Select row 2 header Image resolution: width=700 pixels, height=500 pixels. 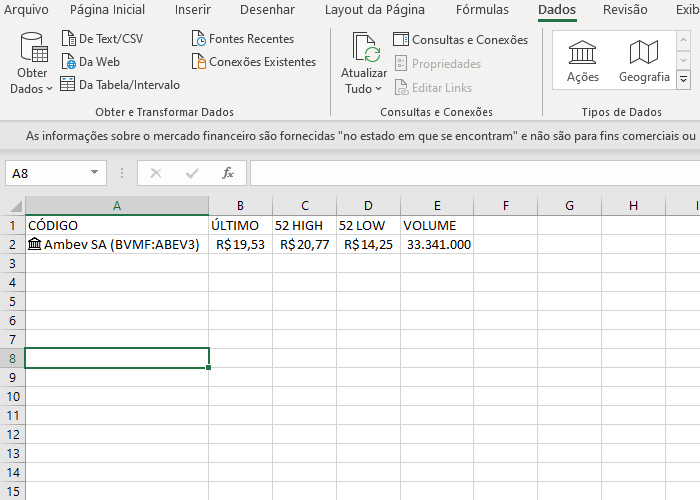click(12, 245)
